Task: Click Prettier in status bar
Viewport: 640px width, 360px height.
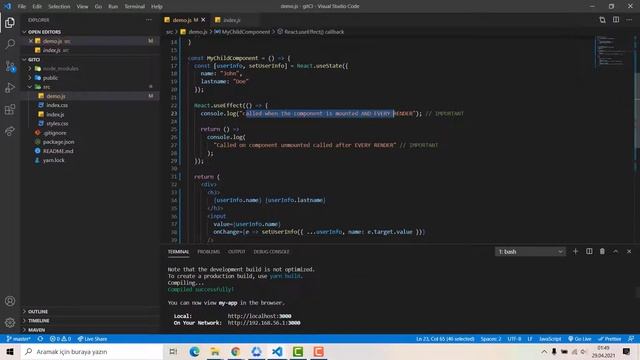Action: pos(609,339)
